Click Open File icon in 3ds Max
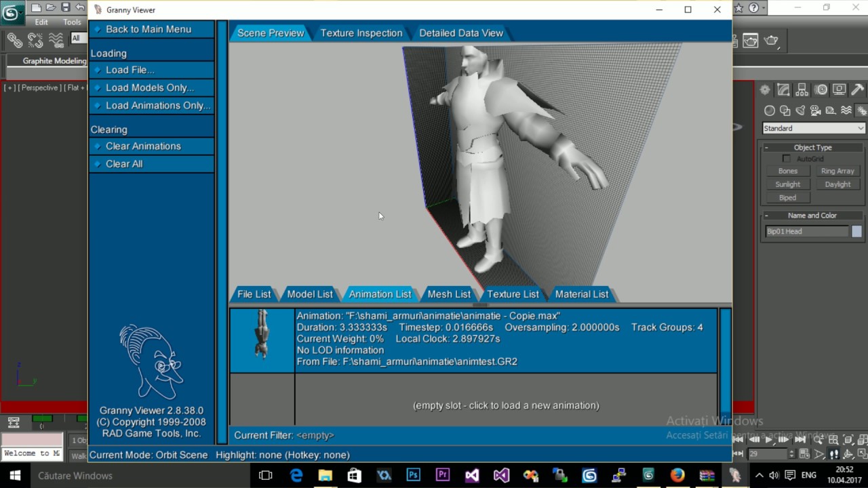 point(51,8)
